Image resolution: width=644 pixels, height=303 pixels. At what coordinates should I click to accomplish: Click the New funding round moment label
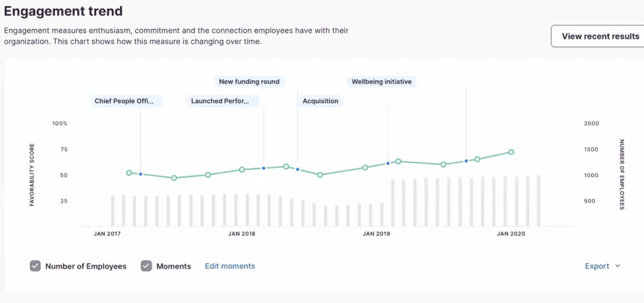point(249,82)
